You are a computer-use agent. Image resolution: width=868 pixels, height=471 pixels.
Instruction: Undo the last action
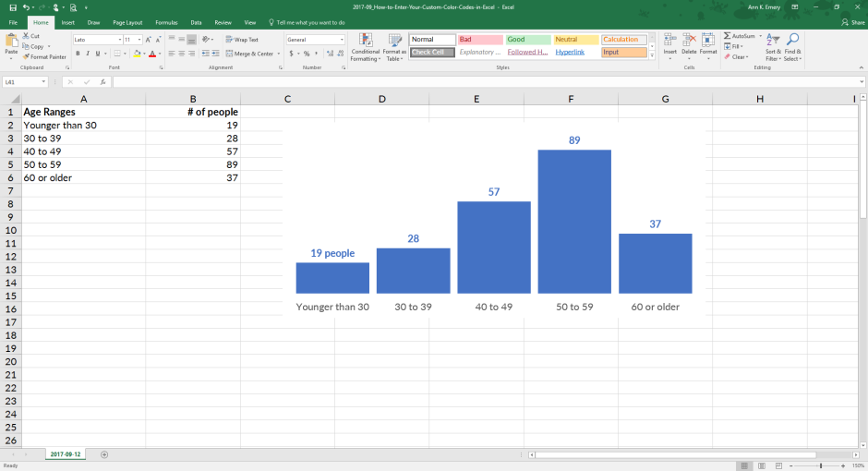click(26, 7)
